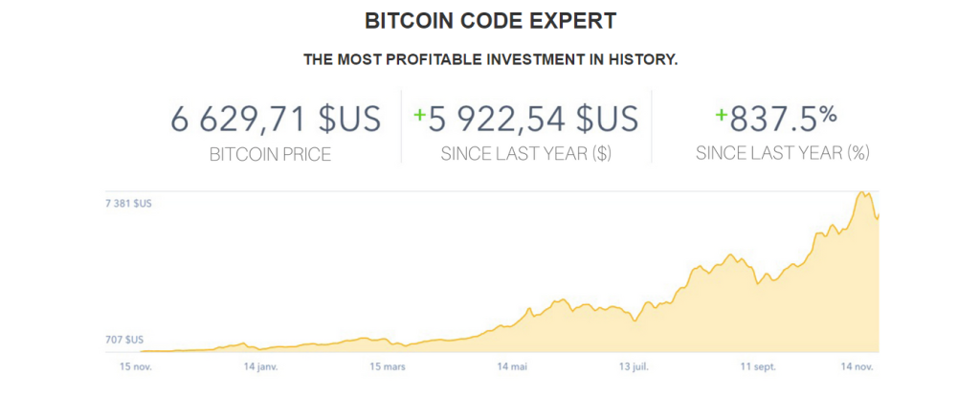Select the 15 mars date marker
Screen dimensions: 980x420
388,366
